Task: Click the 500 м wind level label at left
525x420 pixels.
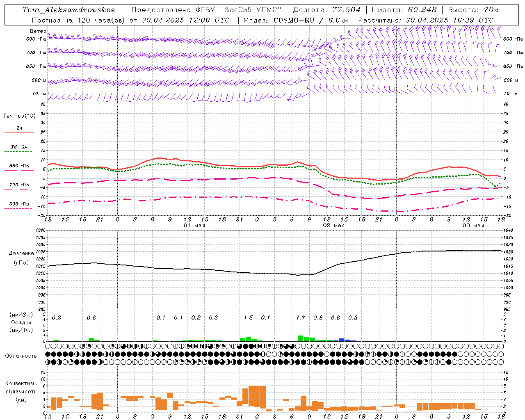Action: 39,80
